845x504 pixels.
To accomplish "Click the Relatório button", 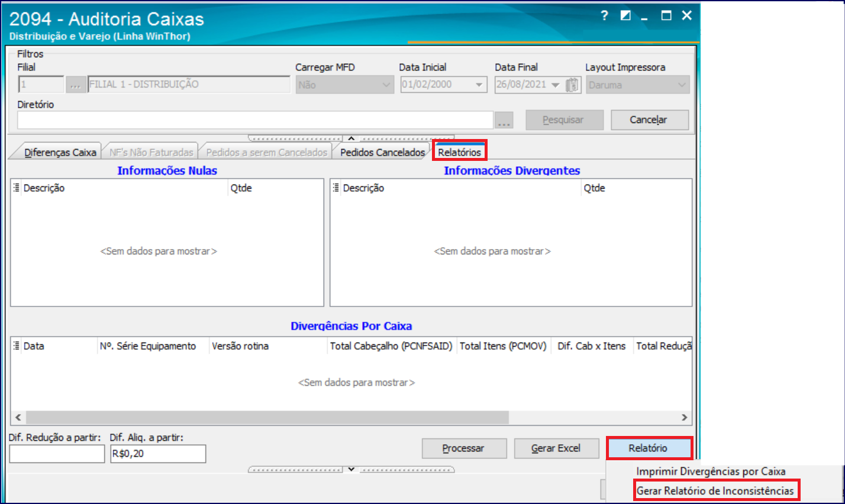I will click(x=649, y=448).
